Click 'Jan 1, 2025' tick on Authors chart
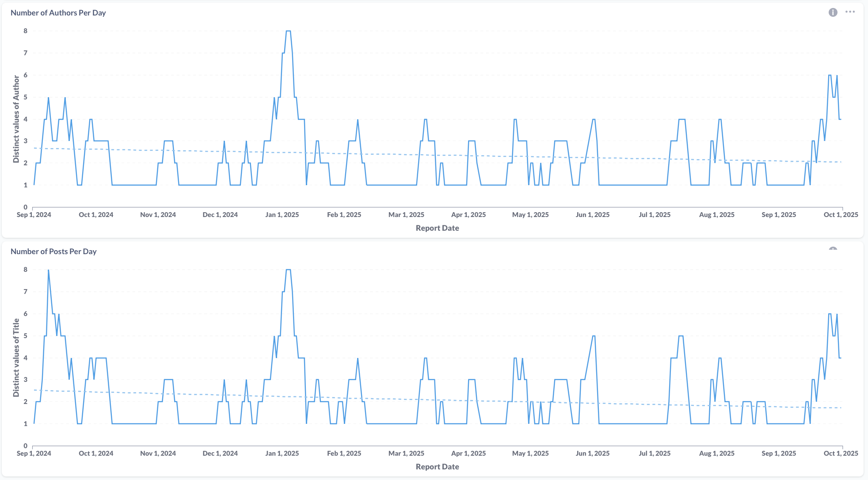The width and height of the screenshot is (868, 480). click(282, 215)
